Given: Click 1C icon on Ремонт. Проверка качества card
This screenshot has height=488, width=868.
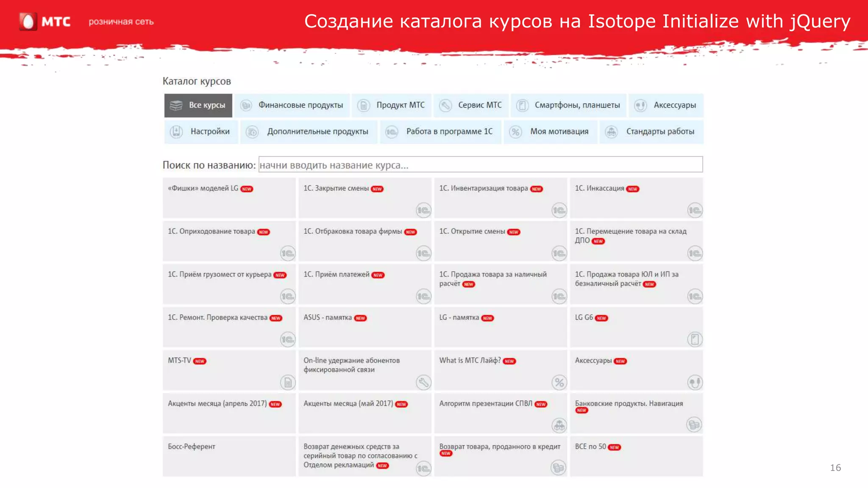Looking at the screenshot, I should (x=288, y=339).
